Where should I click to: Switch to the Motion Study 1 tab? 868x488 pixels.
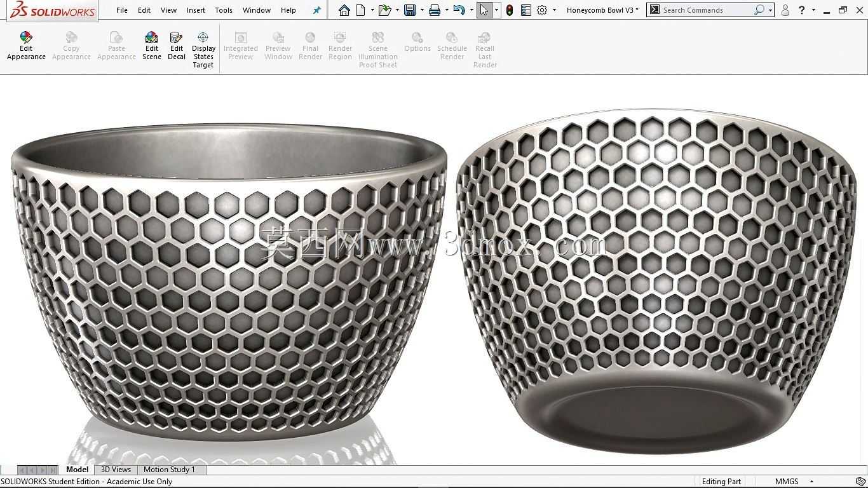[169, 470]
